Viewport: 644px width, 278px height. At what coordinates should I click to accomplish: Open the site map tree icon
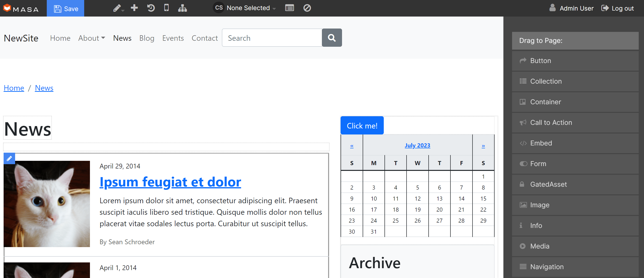point(182,8)
